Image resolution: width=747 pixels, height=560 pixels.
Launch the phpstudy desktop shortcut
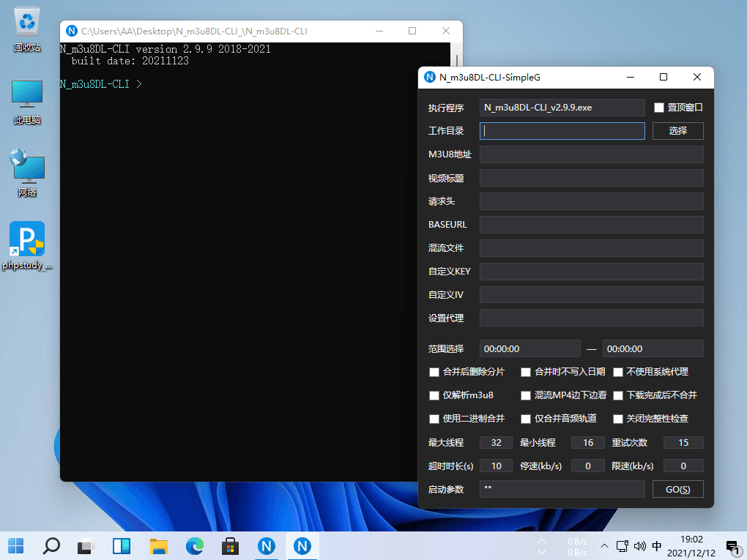(x=27, y=246)
